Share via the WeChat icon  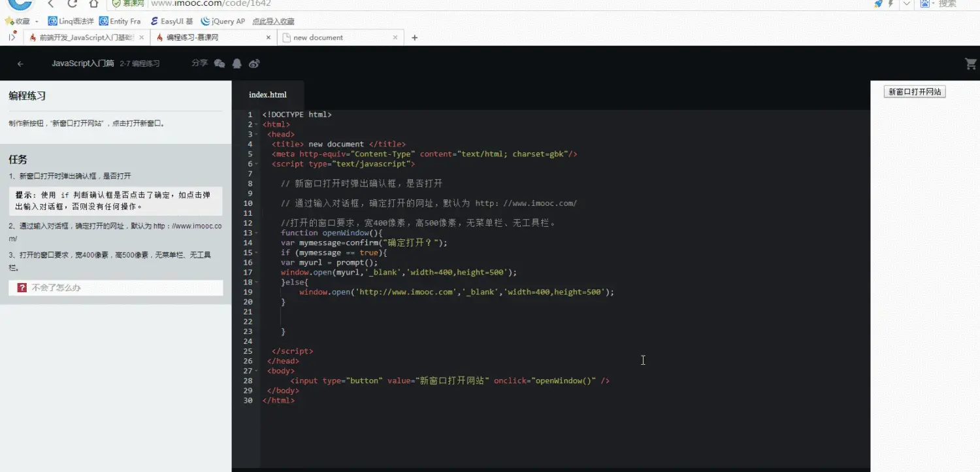point(220,63)
